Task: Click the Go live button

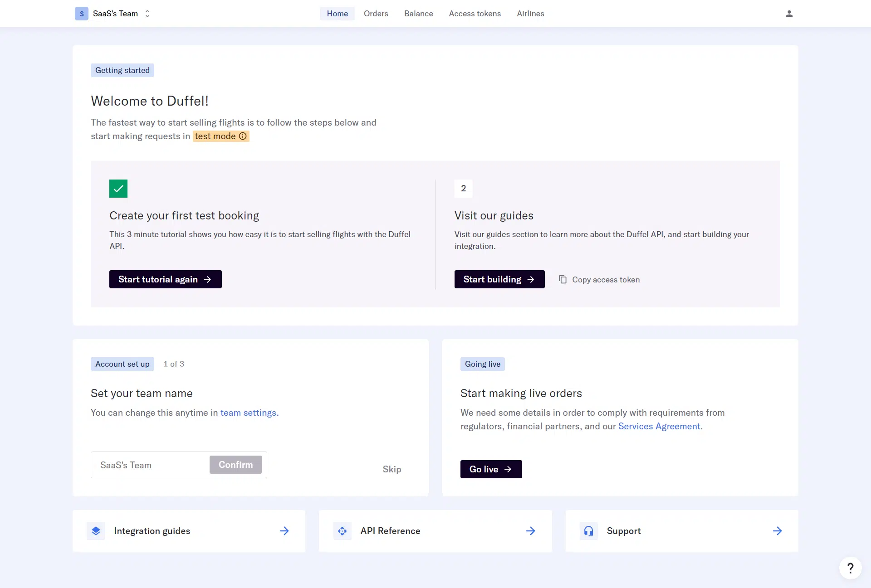Action: pos(491,469)
